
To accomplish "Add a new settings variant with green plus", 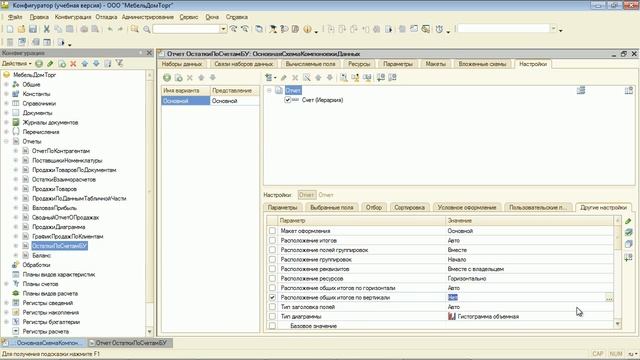I will coord(167,78).
